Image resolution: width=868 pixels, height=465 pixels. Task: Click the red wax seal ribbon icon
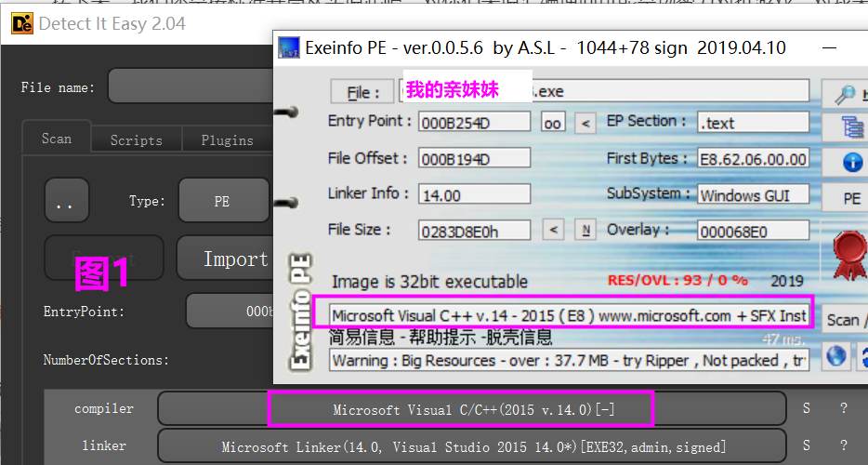(x=849, y=256)
